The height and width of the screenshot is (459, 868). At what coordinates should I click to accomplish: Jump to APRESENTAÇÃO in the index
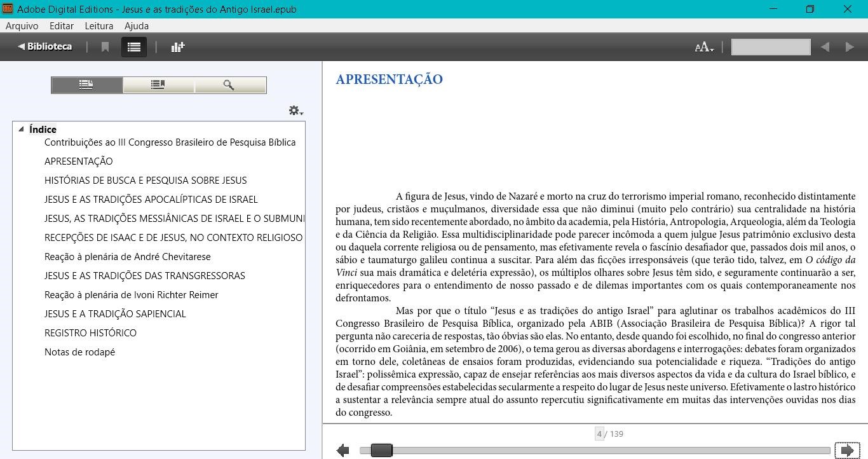pyautogui.click(x=78, y=161)
